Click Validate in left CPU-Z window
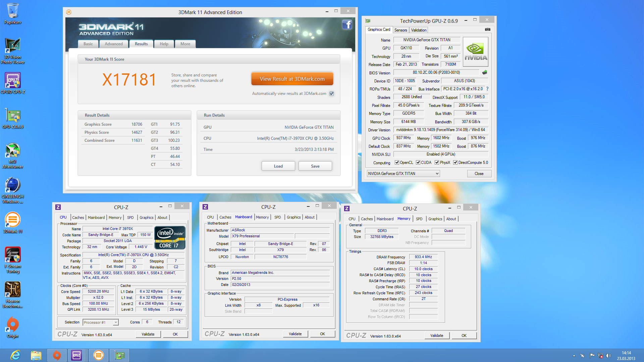The height and width of the screenshot is (362, 644). (148, 334)
